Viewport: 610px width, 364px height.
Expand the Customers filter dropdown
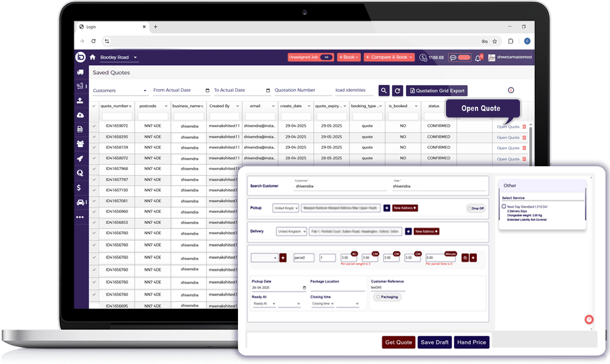120,91
